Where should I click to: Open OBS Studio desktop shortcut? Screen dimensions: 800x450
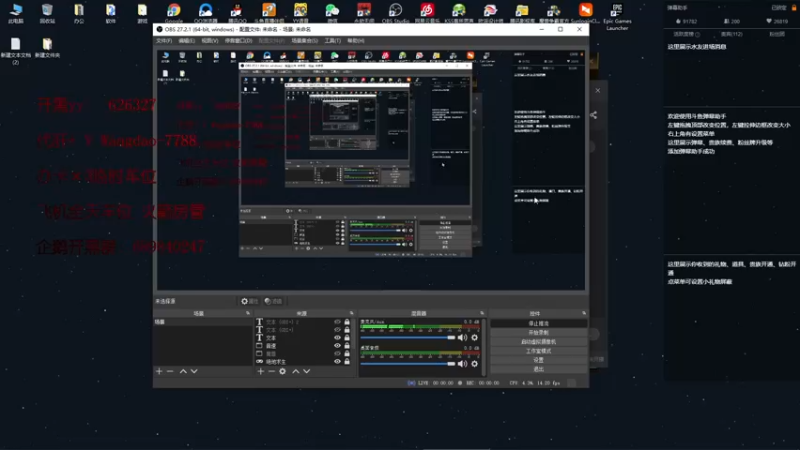pyautogui.click(x=395, y=13)
